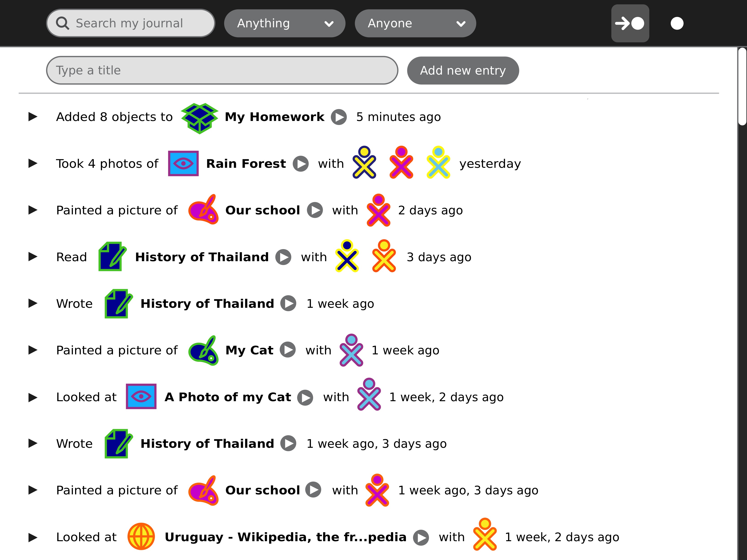Expand the Rain Forest entry details
The height and width of the screenshot is (560, 747).
coord(33,163)
